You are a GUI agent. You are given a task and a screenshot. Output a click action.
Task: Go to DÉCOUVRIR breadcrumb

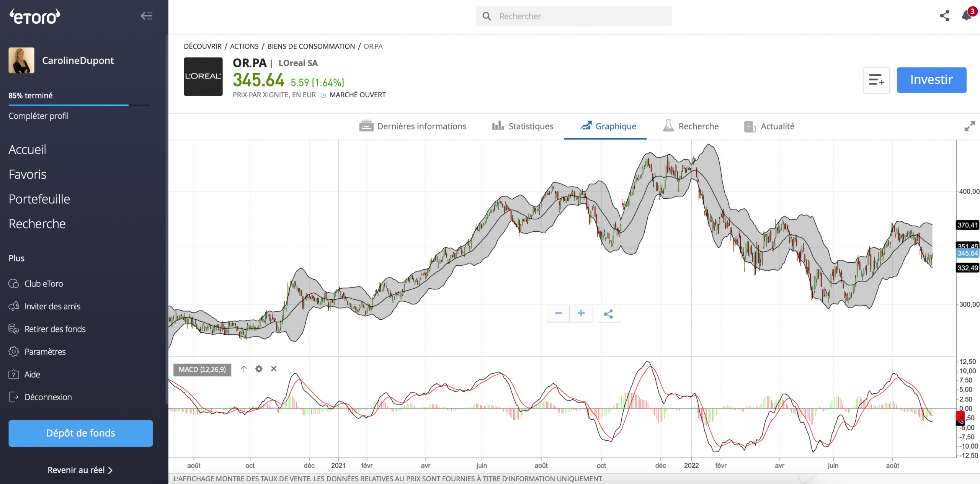(203, 46)
